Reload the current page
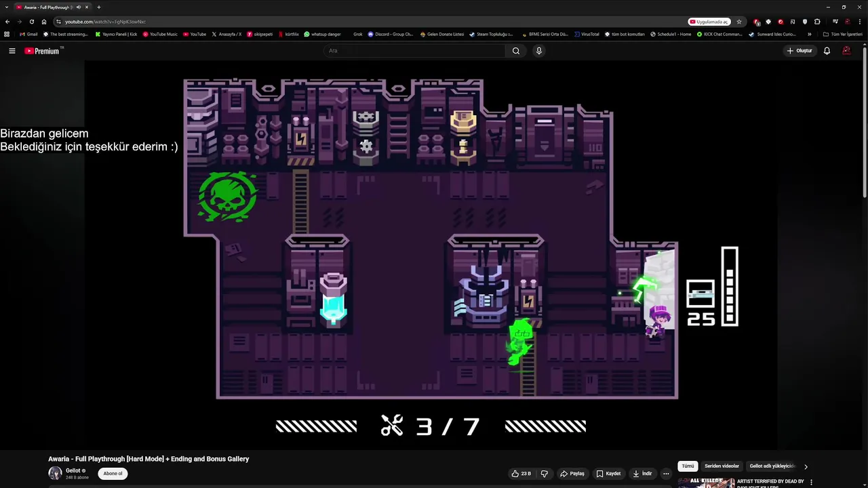Screen dimensions: 868x488 31,22
